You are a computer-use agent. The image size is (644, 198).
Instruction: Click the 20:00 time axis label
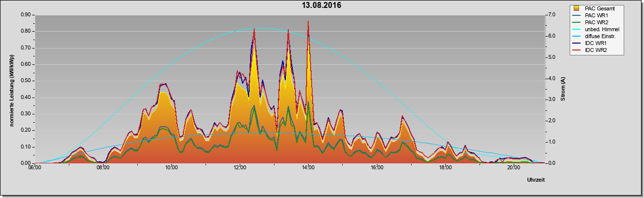(x=513, y=167)
